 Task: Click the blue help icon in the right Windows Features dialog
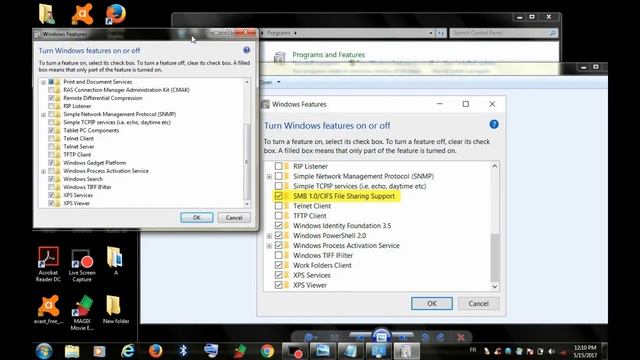(493, 124)
